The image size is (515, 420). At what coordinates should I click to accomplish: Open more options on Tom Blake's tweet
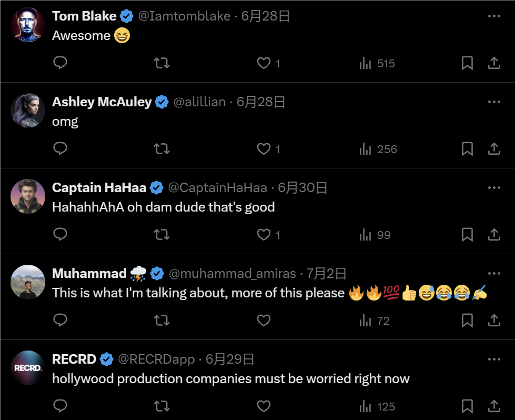click(494, 16)
